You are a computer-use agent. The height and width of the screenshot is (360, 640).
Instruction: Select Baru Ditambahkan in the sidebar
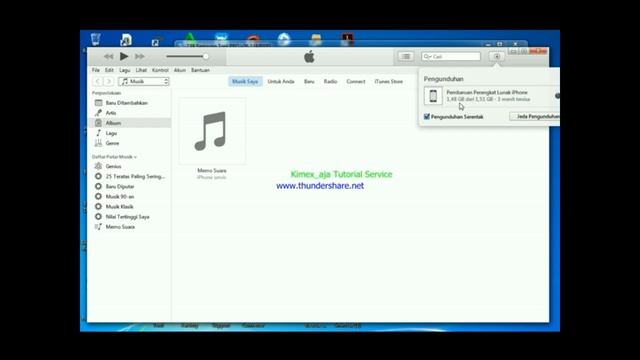click(129, 103)
